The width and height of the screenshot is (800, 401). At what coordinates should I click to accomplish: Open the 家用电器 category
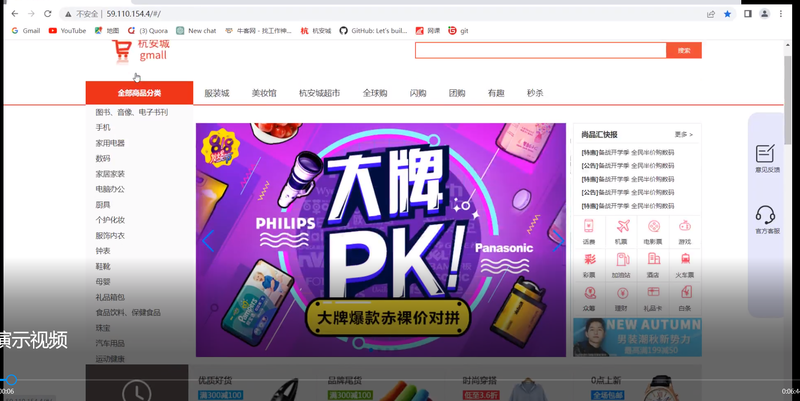[x=110, y=143]
